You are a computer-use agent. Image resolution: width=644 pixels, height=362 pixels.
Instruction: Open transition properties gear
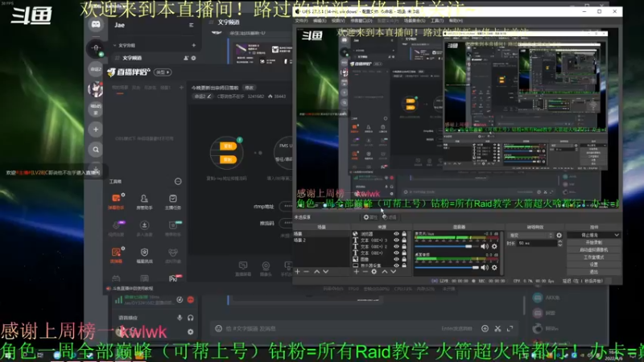pos(559,236)
